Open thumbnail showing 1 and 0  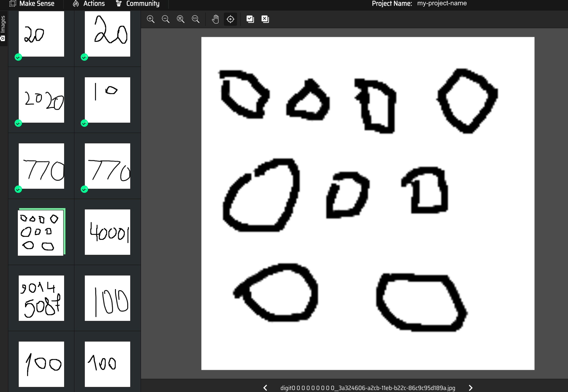click(107, 100)
